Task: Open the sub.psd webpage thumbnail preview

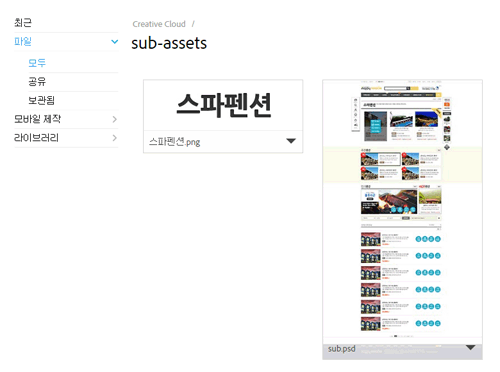Action: tap(402, 212)
